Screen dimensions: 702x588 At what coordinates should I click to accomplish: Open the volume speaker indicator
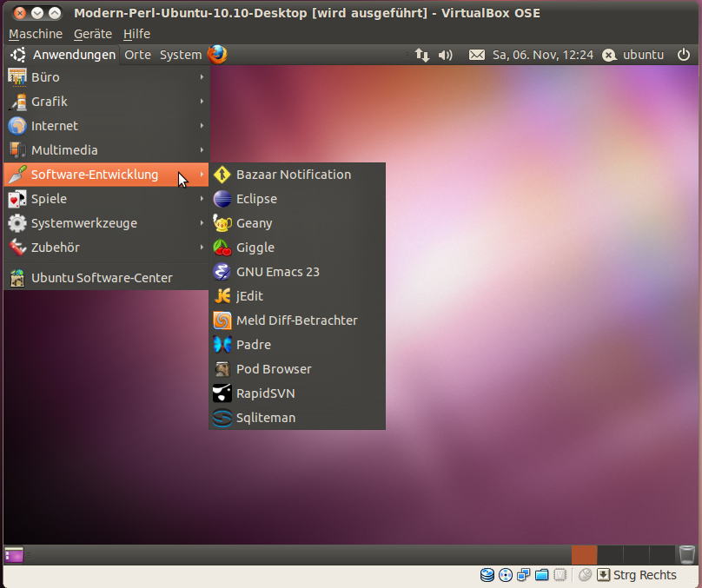pyautogui.click(x=445, y=55)
